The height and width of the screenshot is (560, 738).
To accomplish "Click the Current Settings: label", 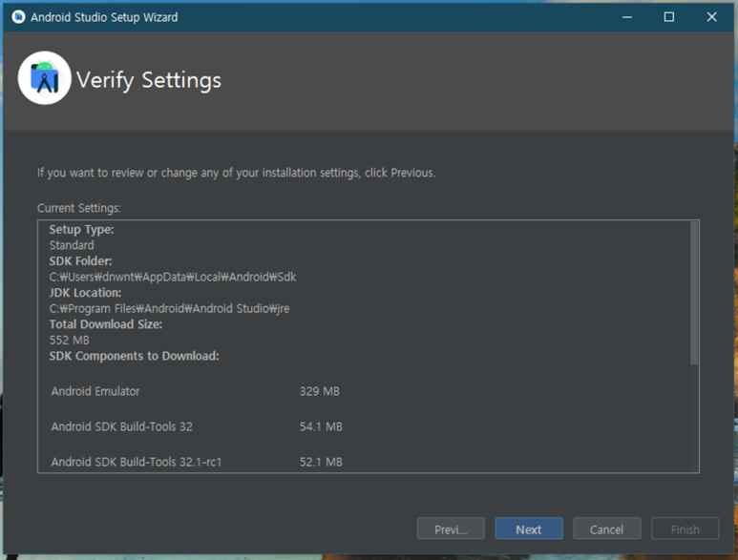I will pos(79,208).
